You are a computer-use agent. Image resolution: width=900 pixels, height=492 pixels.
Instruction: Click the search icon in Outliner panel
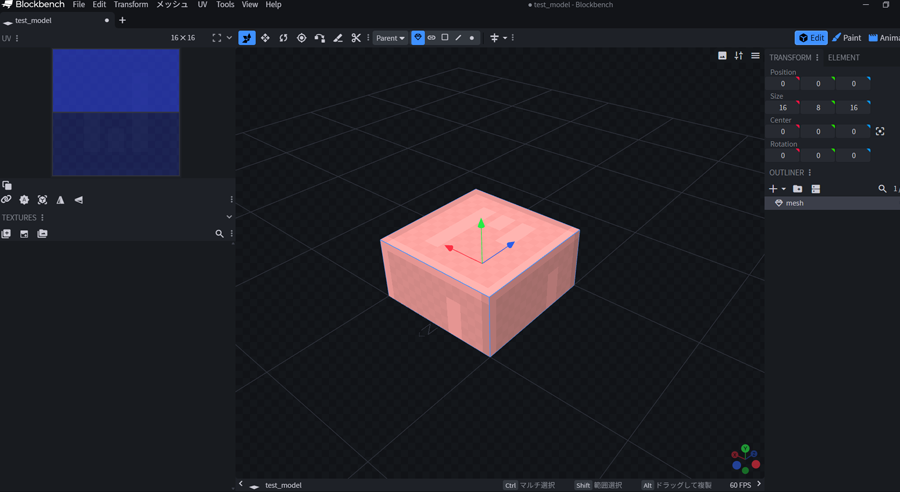[882, 189]
